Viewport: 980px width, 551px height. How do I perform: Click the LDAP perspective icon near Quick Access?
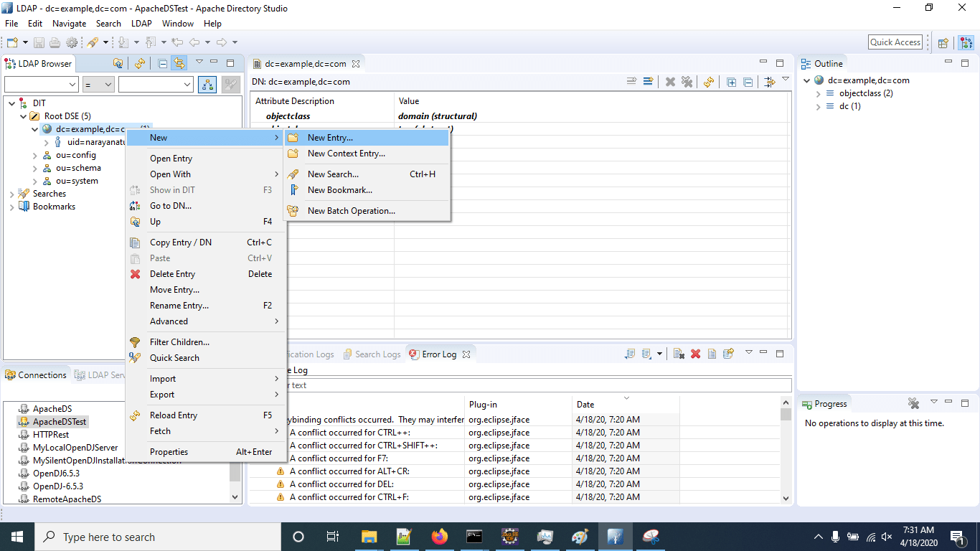coord(966,43)
